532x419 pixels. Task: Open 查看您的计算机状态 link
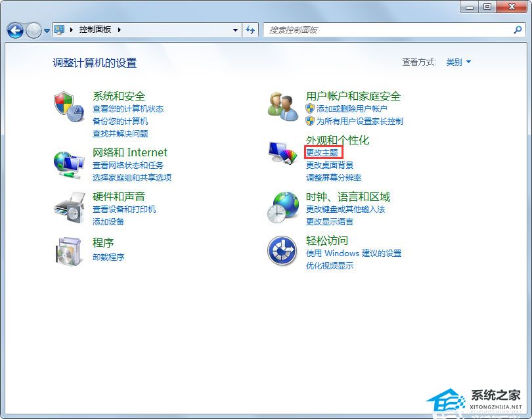[128, 109]
